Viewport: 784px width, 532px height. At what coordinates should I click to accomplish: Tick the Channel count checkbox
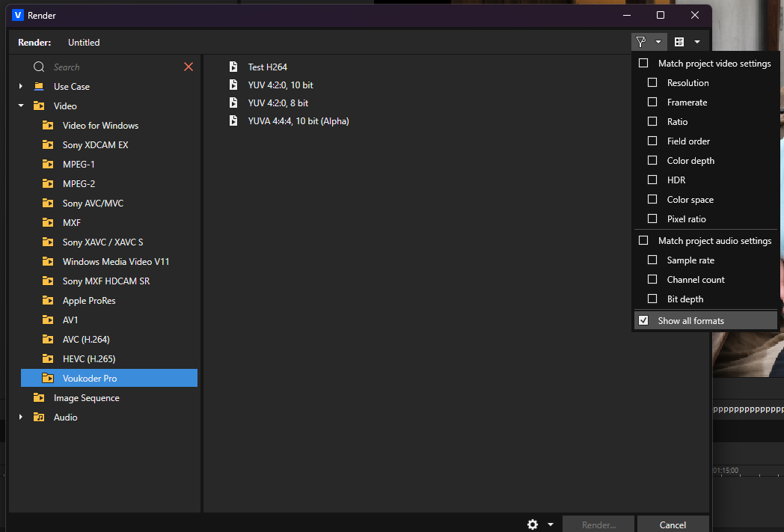click(x=652, y=280)
